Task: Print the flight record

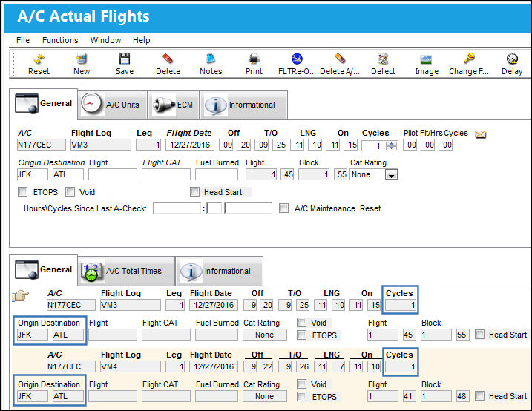Action: [x=254, y=59]
